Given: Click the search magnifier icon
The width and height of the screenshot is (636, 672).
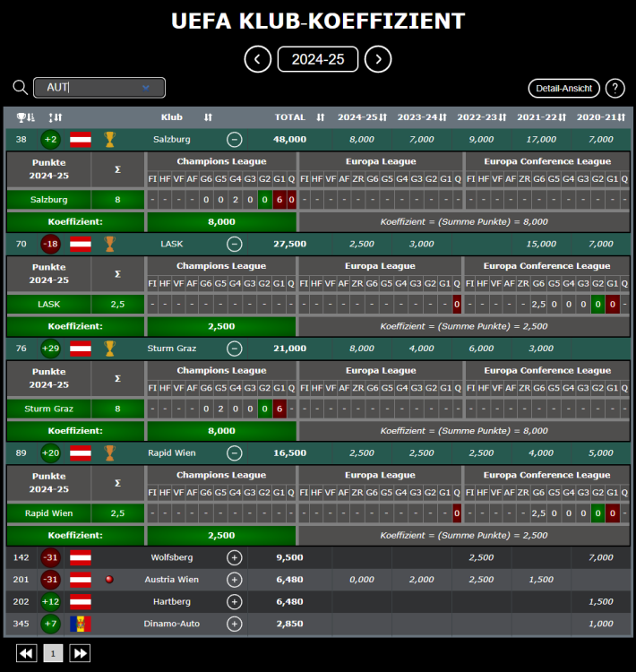Looking at the screenshot, I should click(x=20, y=87).
